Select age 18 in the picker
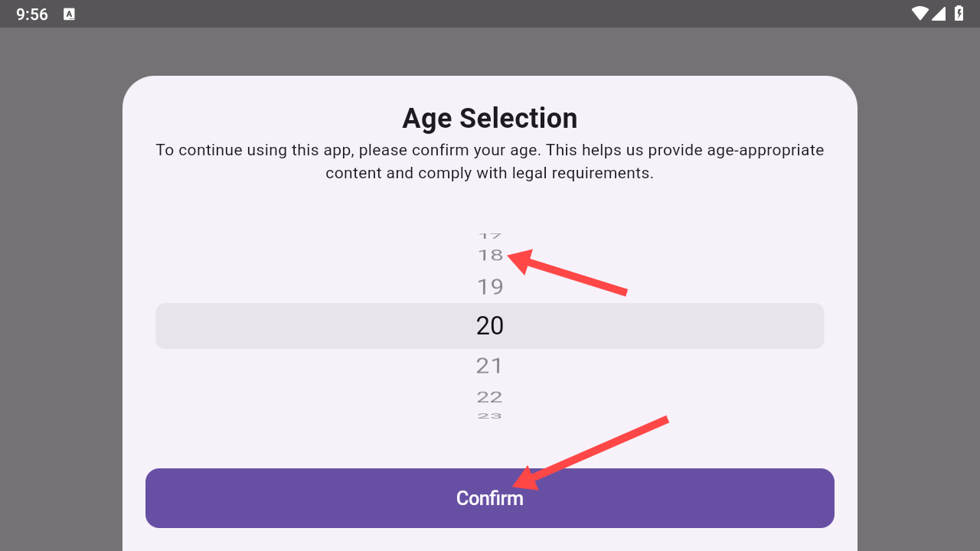Viewport: 980px width, 551px height. point(490,255)
